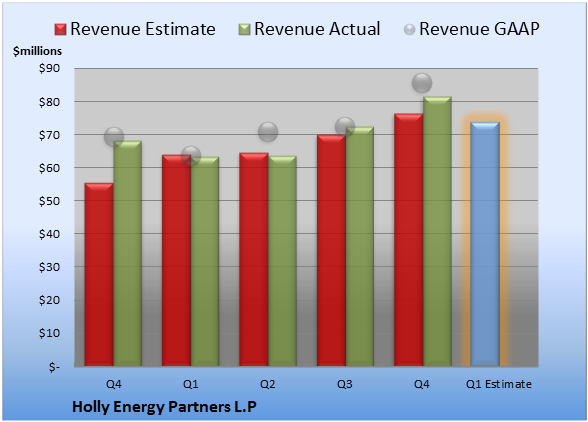Click the GAAP sphere marker above Q2

pyautogui.click(x=268, y=132)
